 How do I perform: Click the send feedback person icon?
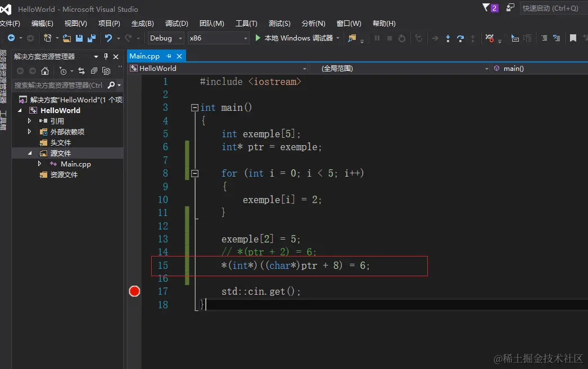510,7
